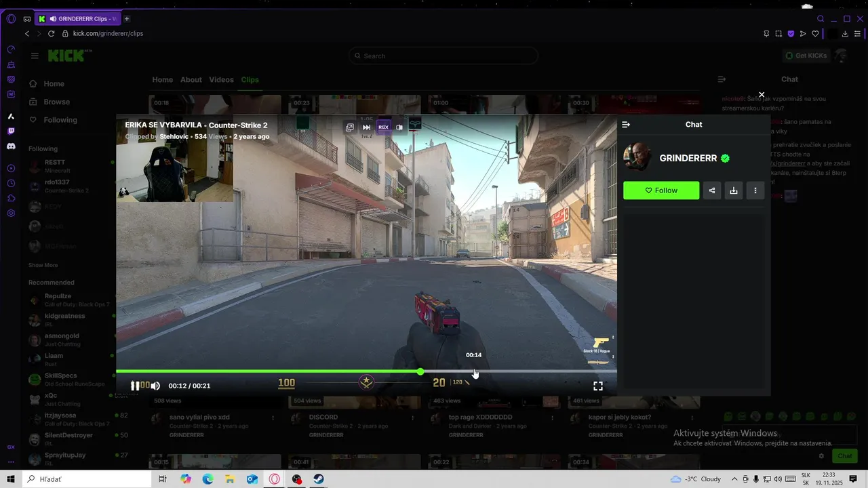Open GRINDERERR avatar in clip panel
868x488 pixels.
(637, 158)
